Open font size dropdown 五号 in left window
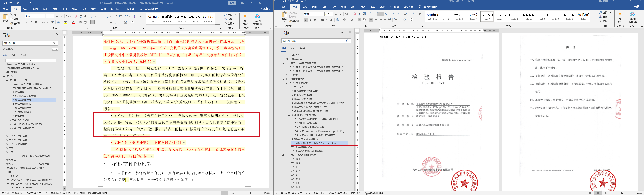This screenshot has width=644, height=195. coord(53,16)
